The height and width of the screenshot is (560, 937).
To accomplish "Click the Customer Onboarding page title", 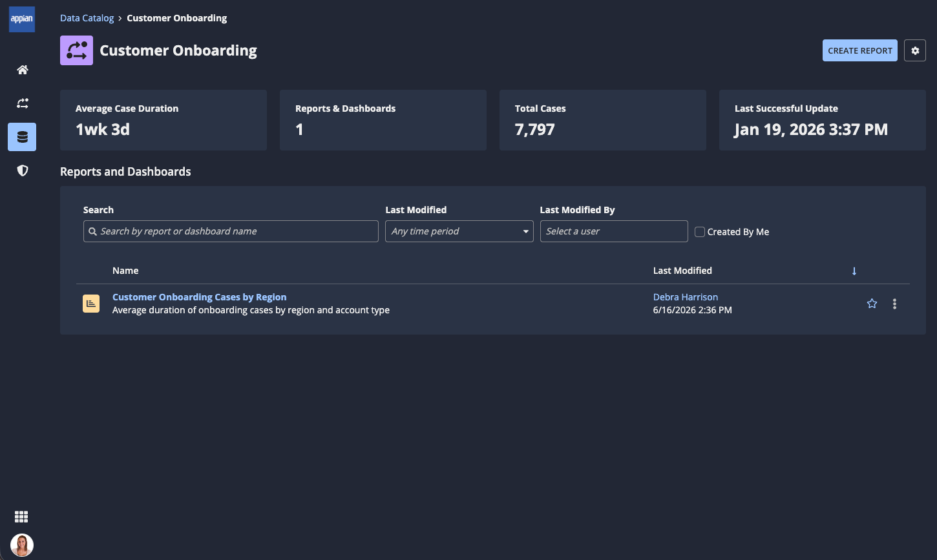I will pos(178,50).
